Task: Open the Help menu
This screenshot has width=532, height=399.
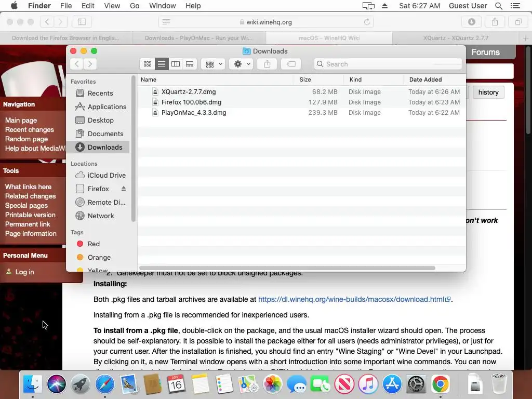Action: coord(193,6)
